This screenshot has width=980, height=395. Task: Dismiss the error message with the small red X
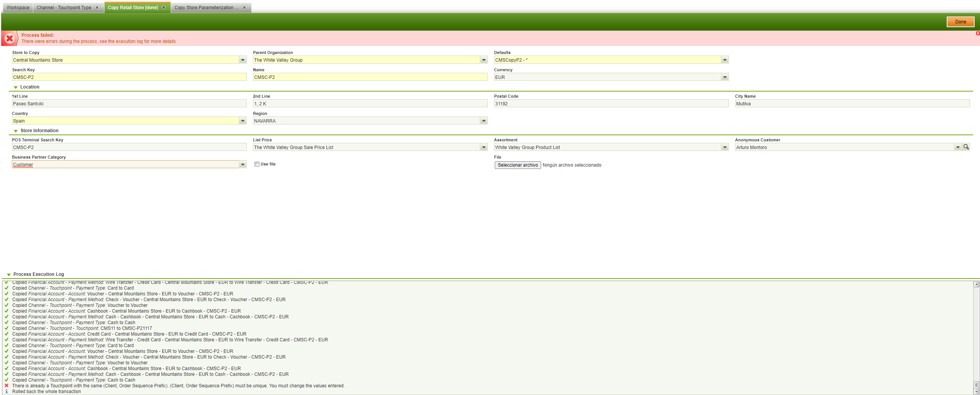click(978, 34)
